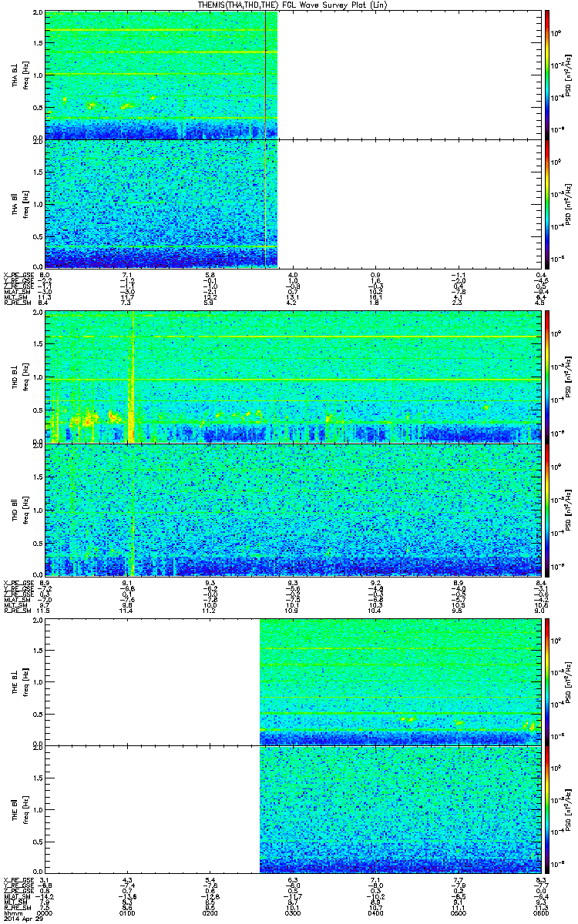Select the color bar beside THE B∥ panel
Viewport: 578px width, 924px height.
tap(547, 811)
